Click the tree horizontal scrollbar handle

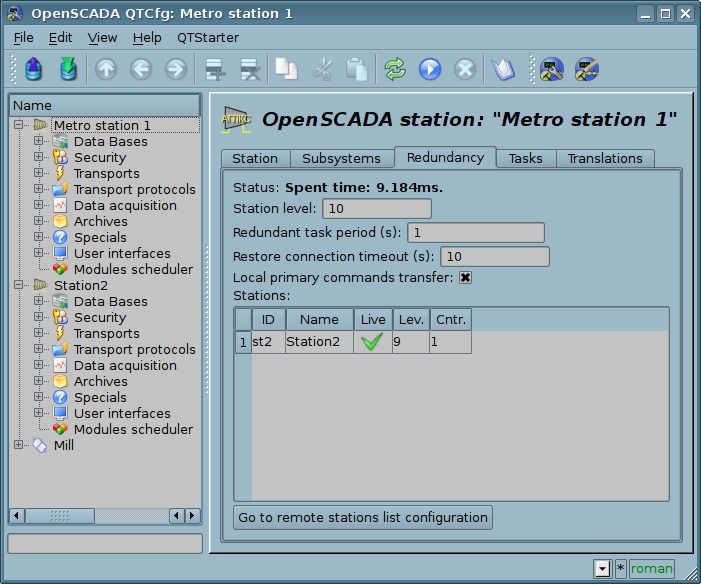click(x=60, y=516)
